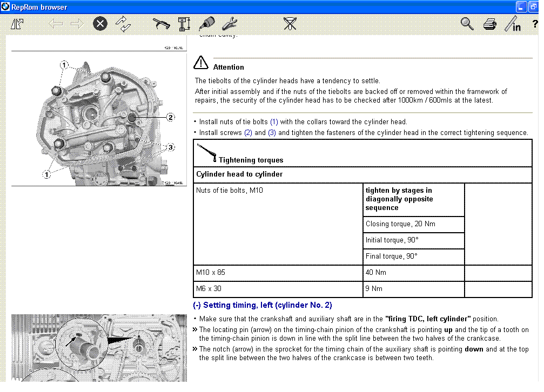Print the page with the printer icon

[490, 24]
